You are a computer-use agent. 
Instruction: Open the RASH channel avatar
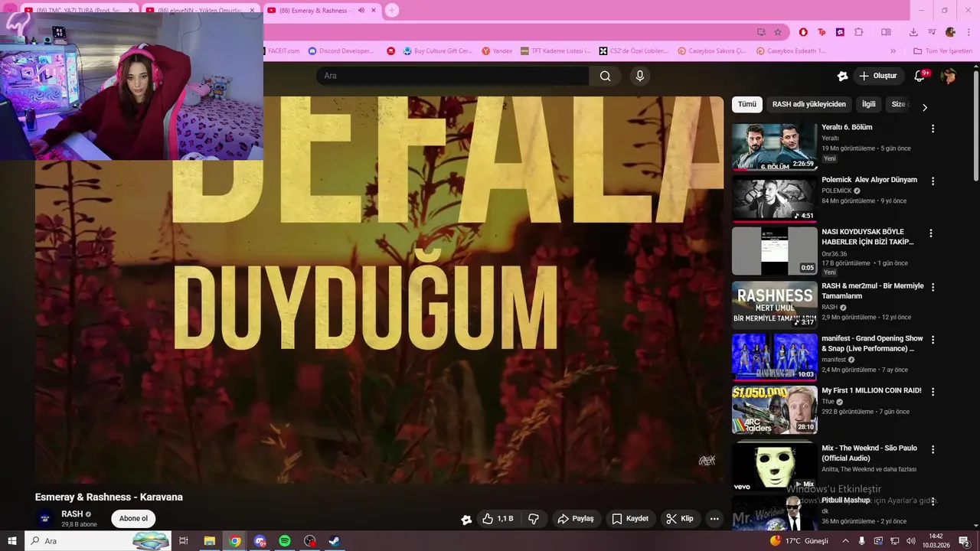coord(45,519)
